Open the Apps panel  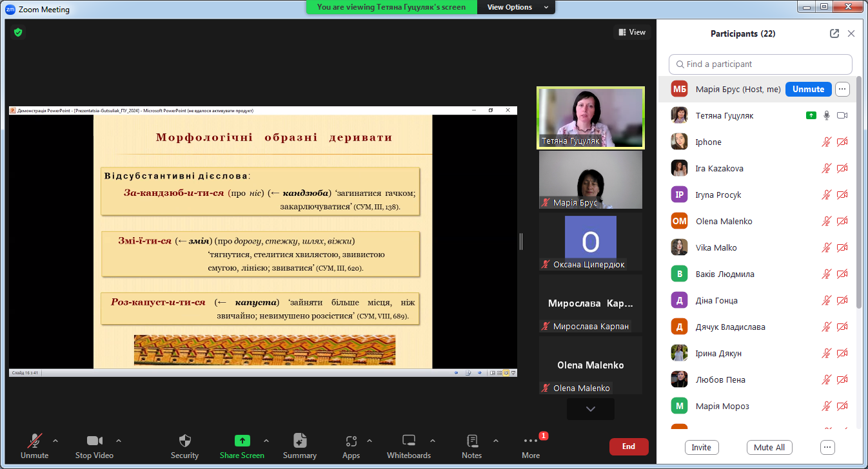pyautogui.click(x=351, y=446)
